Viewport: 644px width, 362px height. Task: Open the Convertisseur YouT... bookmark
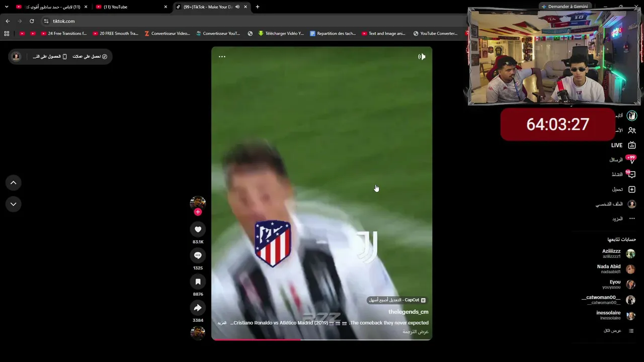pyautogui.click(x=218, y=34)
